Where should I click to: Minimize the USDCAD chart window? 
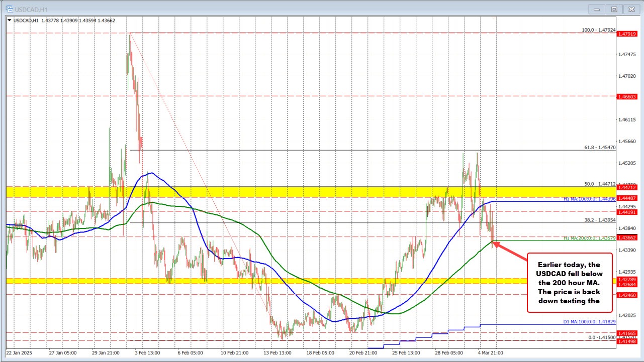[x=596, y=9]
